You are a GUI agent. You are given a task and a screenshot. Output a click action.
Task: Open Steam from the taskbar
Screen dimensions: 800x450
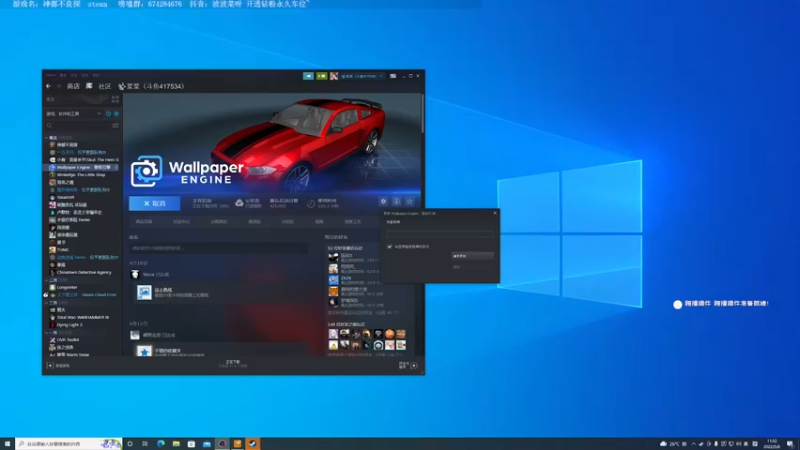[x=253, y=444]
